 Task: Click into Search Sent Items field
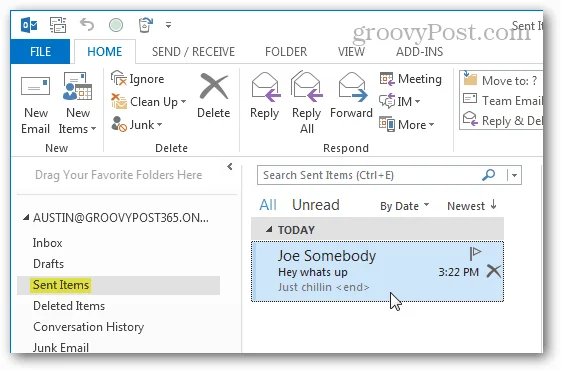pos(369,175)
